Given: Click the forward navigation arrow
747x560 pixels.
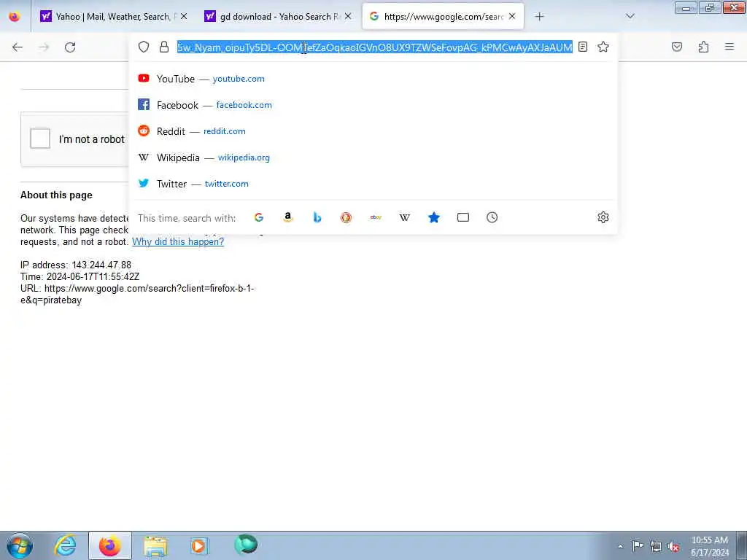Looking at the screenshot, I should pos(44,47).
